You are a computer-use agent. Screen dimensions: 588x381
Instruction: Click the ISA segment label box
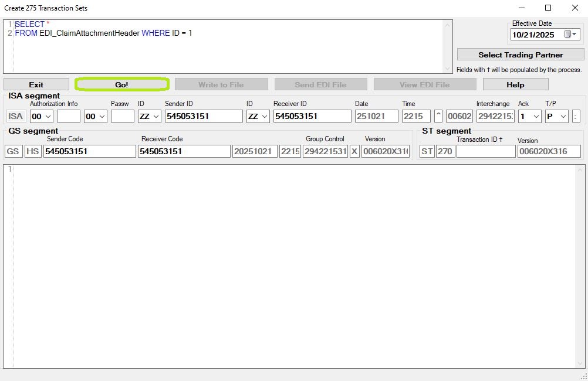click(15, 116)
